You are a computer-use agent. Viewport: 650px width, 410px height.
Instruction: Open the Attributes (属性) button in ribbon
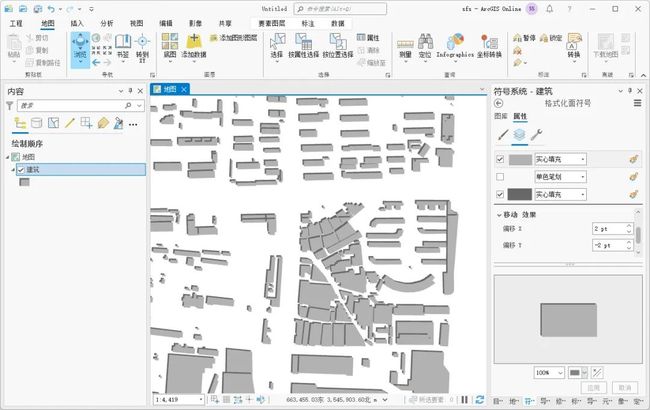point(368,38)
